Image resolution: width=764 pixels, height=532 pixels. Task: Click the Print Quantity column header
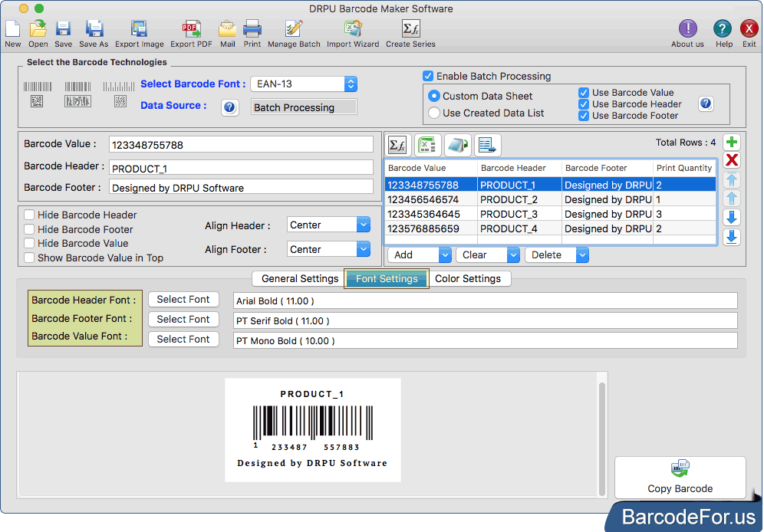[x=684, y=168]
